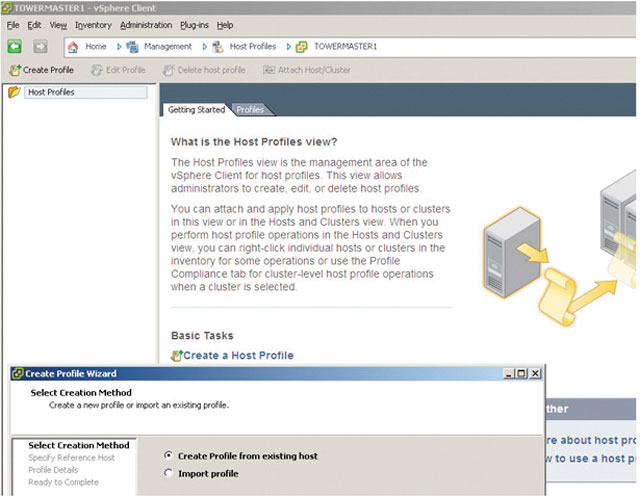
Task: Click the Home breadcrumb label
Action: point(96,47)
